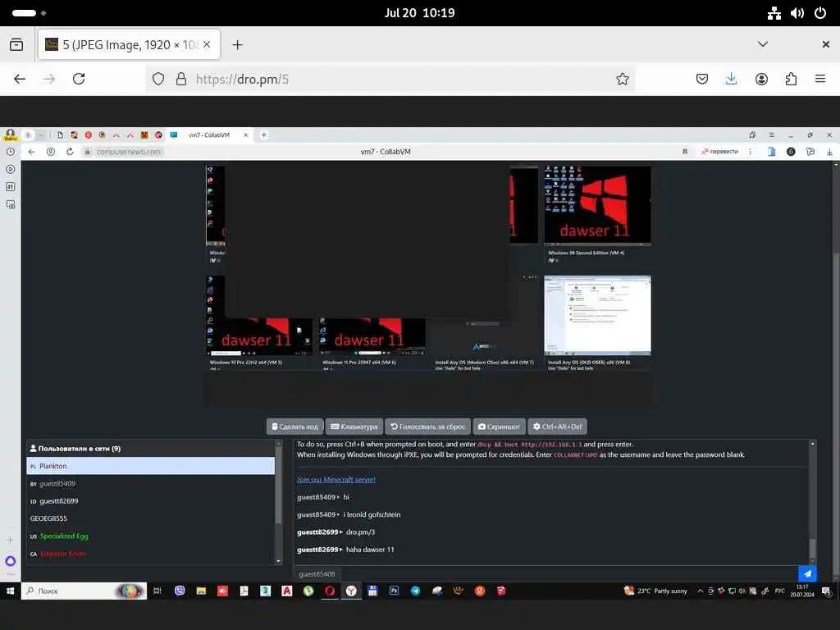Select the '5 (JPEG Image' tab

(x=129, y=44)
